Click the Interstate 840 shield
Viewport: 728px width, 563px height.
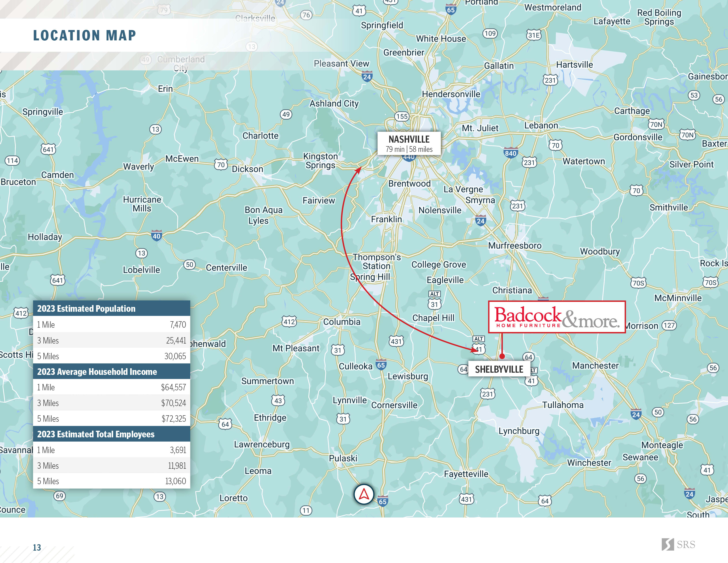510,153
